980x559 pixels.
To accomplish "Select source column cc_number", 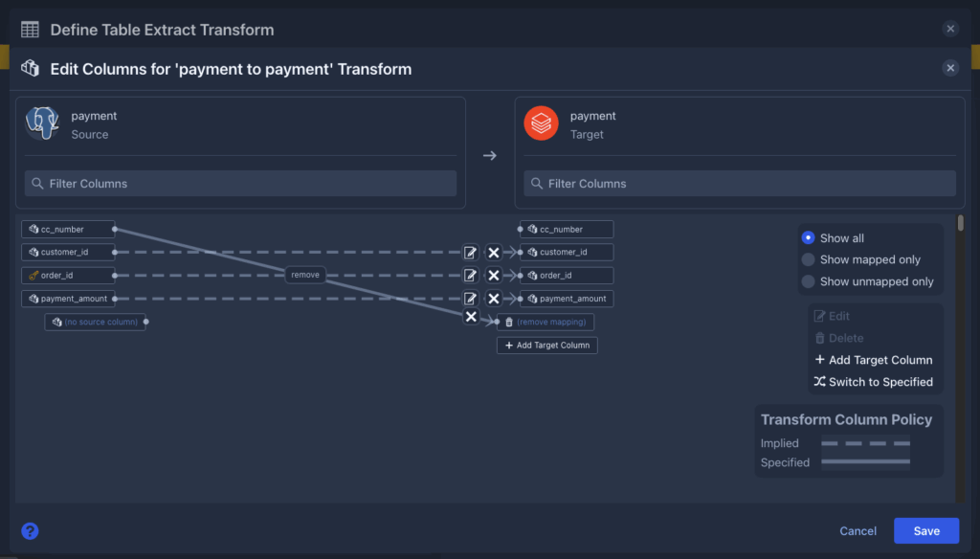I will tap(68, 230).
